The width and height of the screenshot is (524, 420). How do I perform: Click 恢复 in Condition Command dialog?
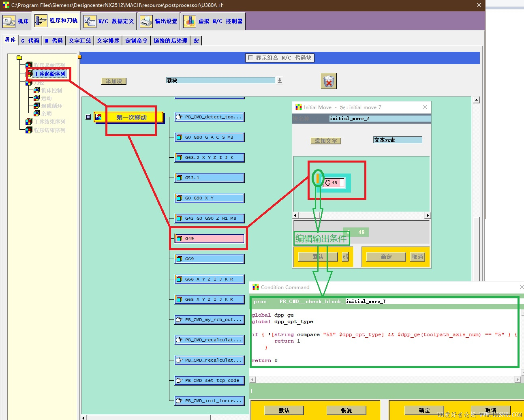click(x=346, y=410)
